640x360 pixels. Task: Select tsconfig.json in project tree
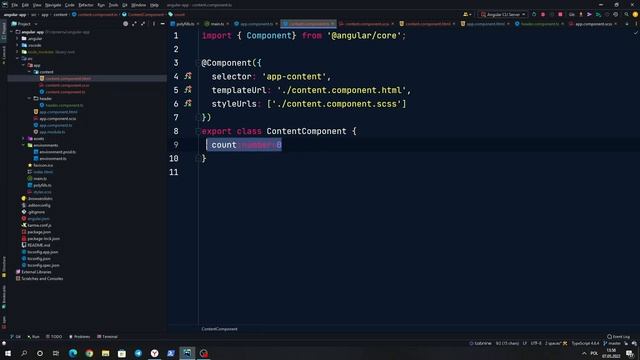[39, 258]
